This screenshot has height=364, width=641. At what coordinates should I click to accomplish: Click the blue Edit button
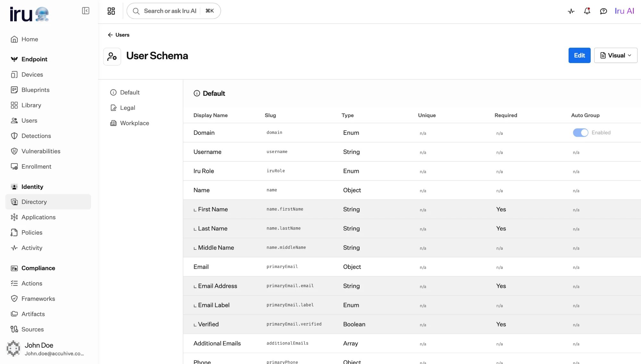coord(579,55)
